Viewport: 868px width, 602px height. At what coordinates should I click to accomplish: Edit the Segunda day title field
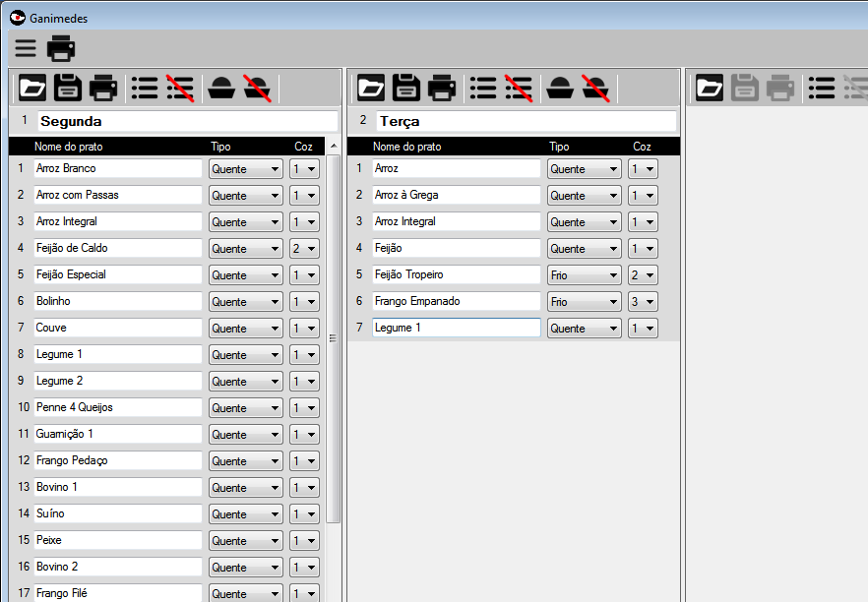[x=187, y=122]
